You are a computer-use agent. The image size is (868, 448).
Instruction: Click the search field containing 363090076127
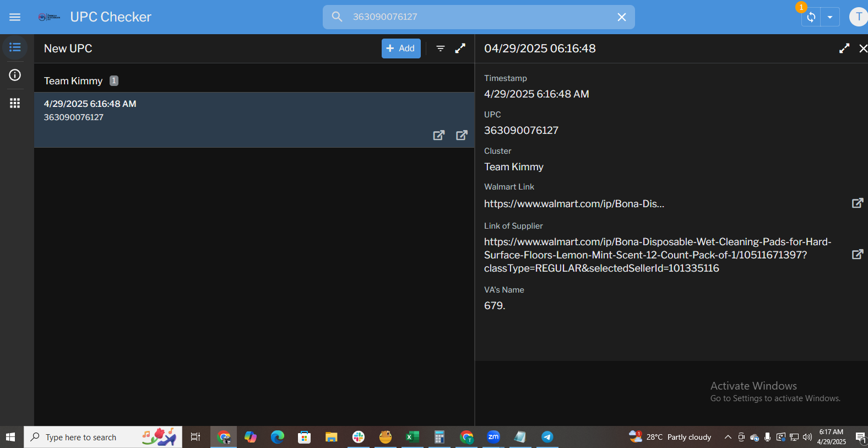[479, 17]
